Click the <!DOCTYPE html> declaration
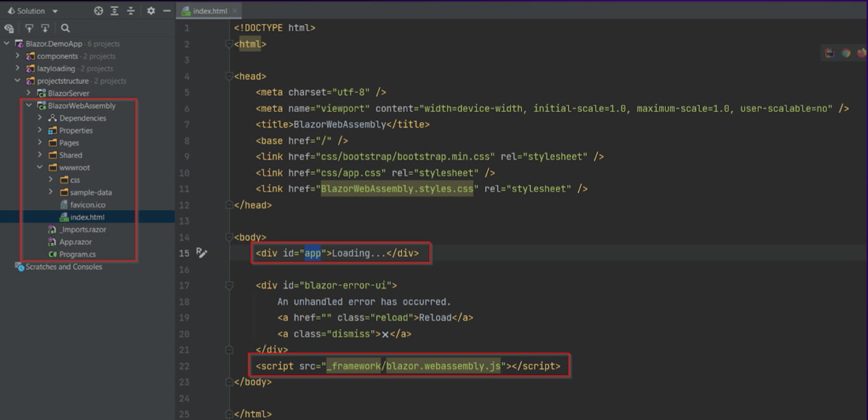This screenshot has height=420, width=868. point(275,28)
